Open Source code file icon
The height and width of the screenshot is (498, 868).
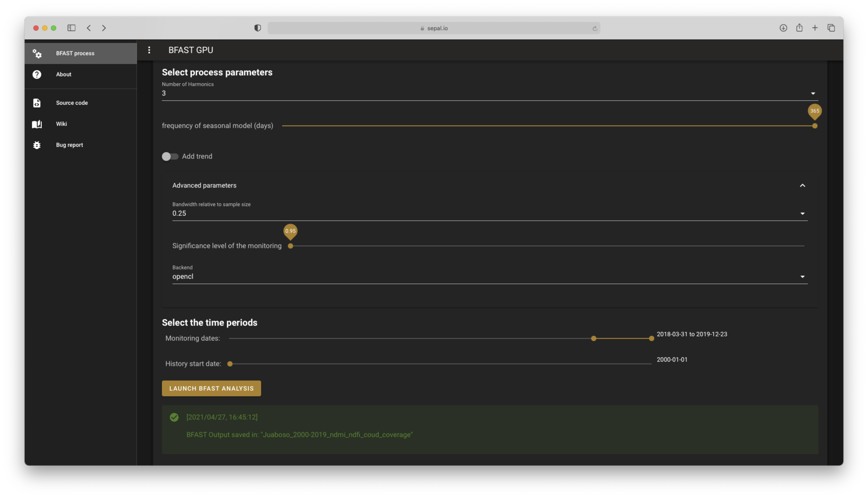click(37, 103)
